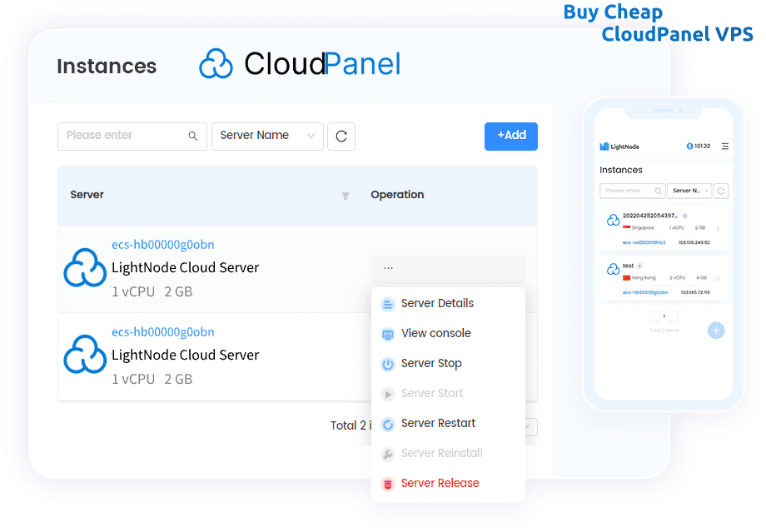Open the filter icon on the Server column
Viewport: 766px width, 532px height.
click(345, 196)
